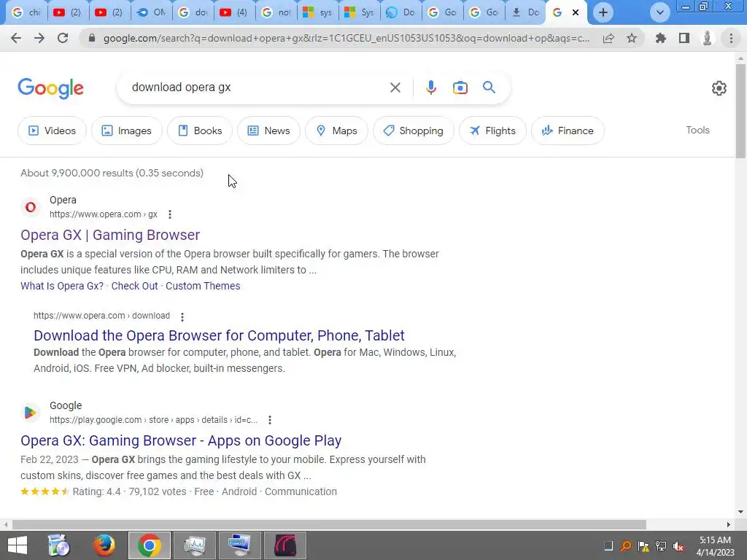The height and width of the screenshot is (560, 747).
Task: Open Google quick settings gear
Action: (x=719, y=88)
